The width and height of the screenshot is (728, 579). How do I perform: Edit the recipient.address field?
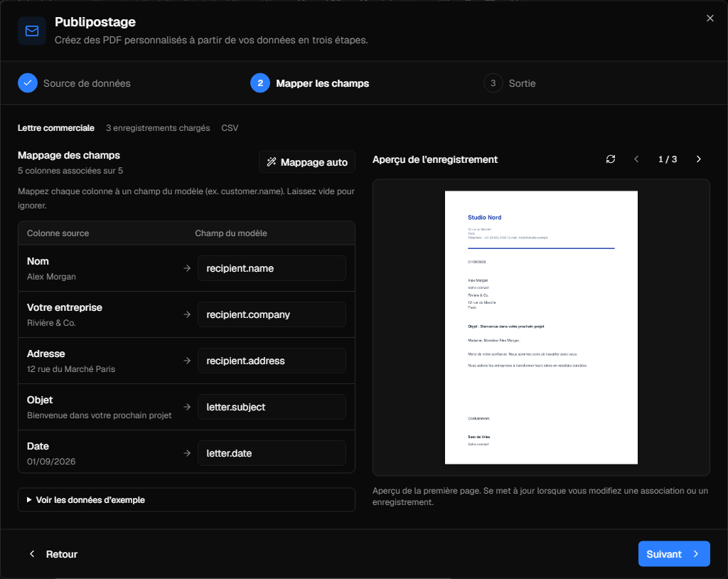tap(272, 361)
